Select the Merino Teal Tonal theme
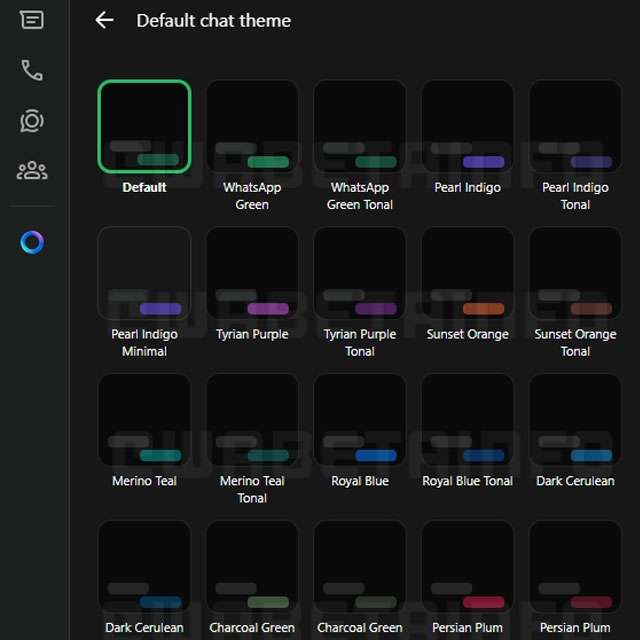 point(252,420)
